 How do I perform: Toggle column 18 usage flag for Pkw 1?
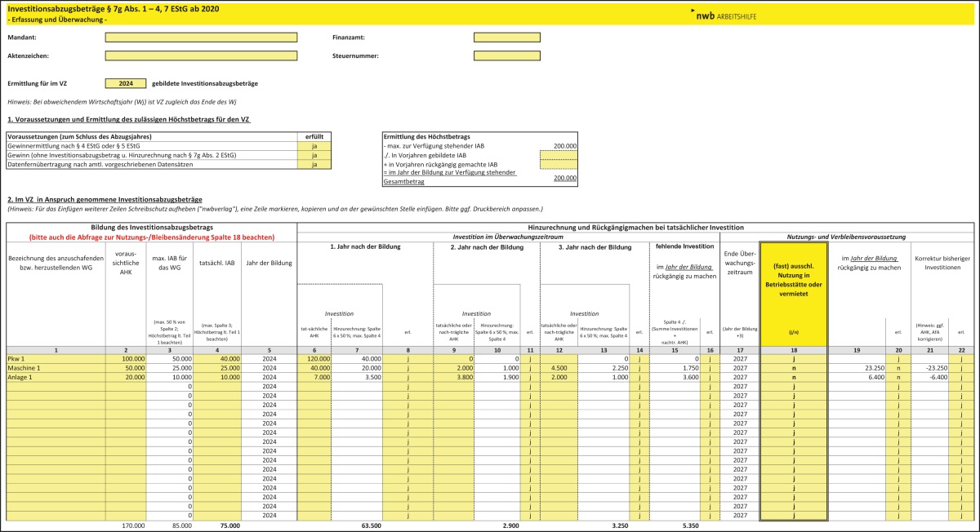(x=794, y=358)
